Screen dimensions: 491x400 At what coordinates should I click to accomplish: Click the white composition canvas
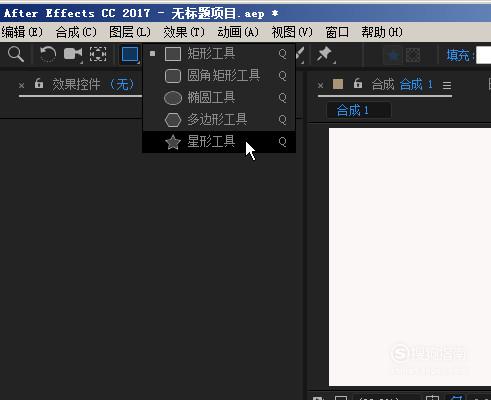coord(410,257)
